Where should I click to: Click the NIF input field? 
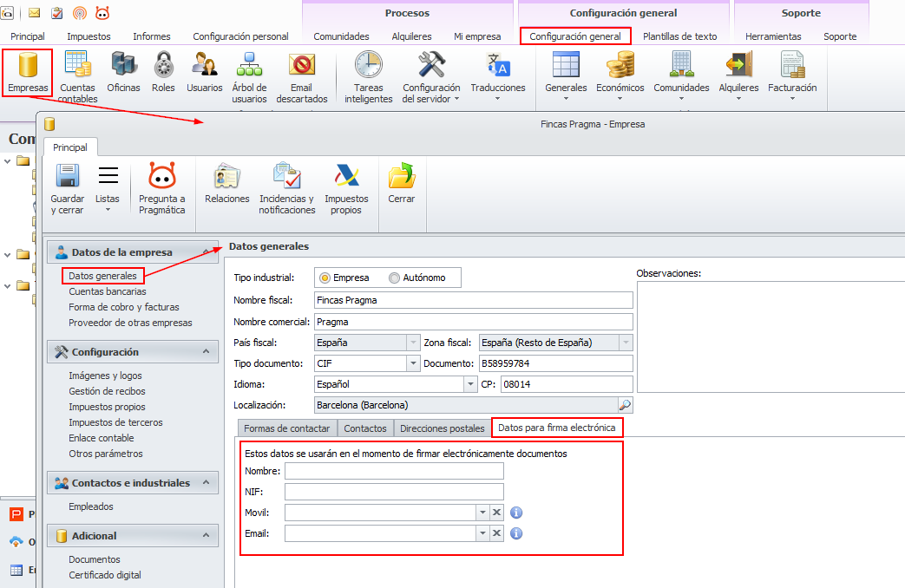point(394,492)
